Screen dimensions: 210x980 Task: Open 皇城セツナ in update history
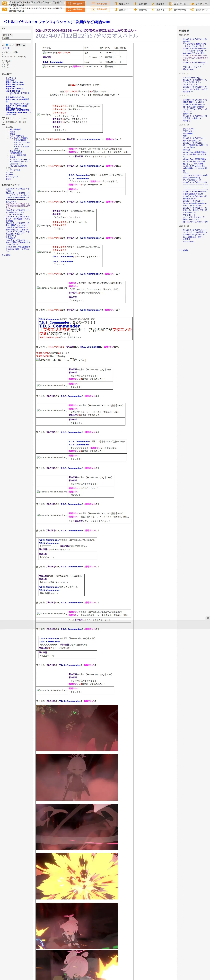tap(188, 114)
